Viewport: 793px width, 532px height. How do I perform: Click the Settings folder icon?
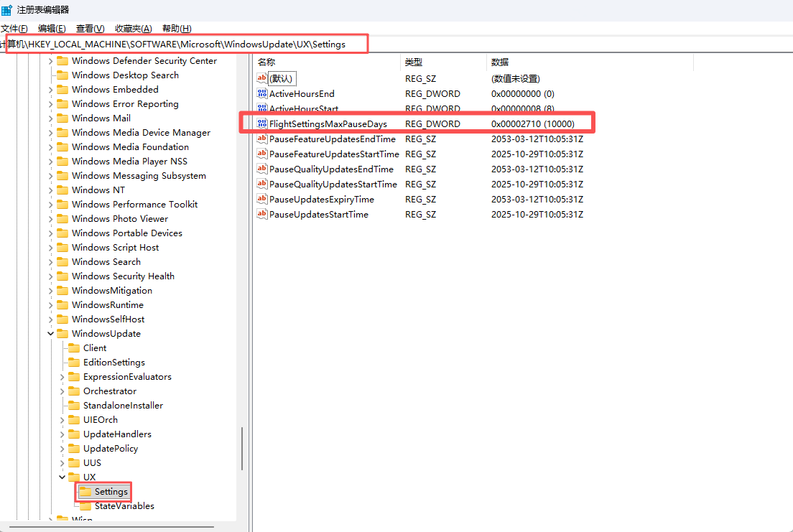pos(85,492)
